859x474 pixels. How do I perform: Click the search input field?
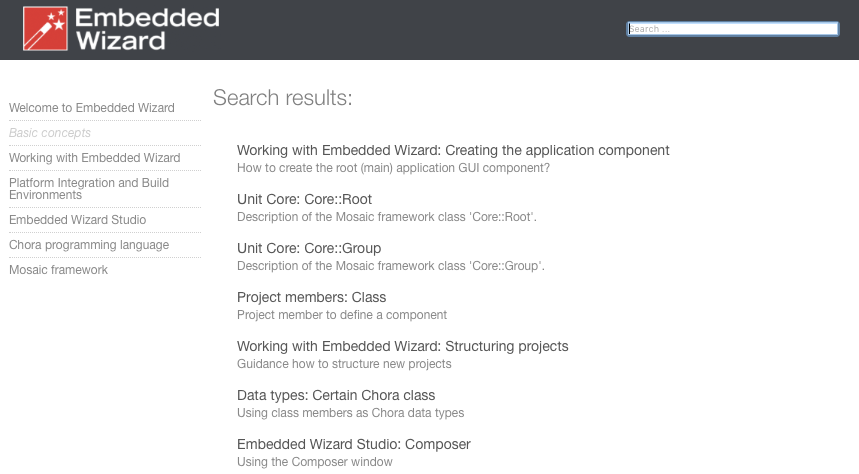pyautogui.click(x=732, y=29)
